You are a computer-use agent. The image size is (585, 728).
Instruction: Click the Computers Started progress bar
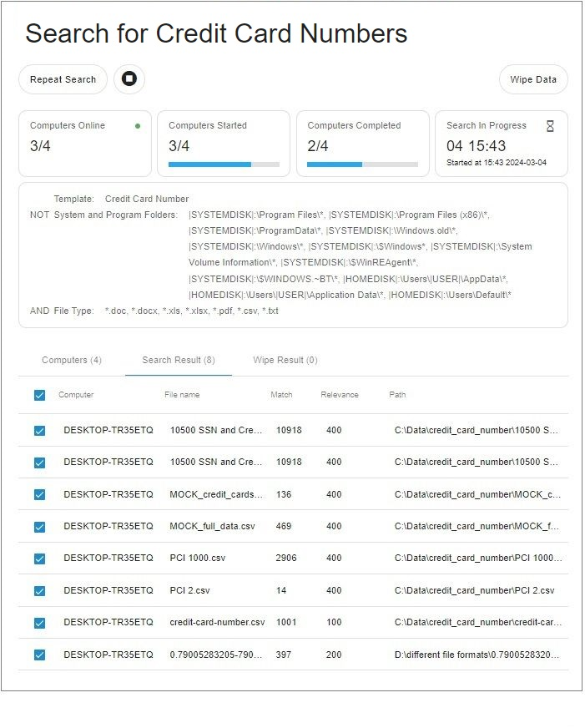(224, 164)
